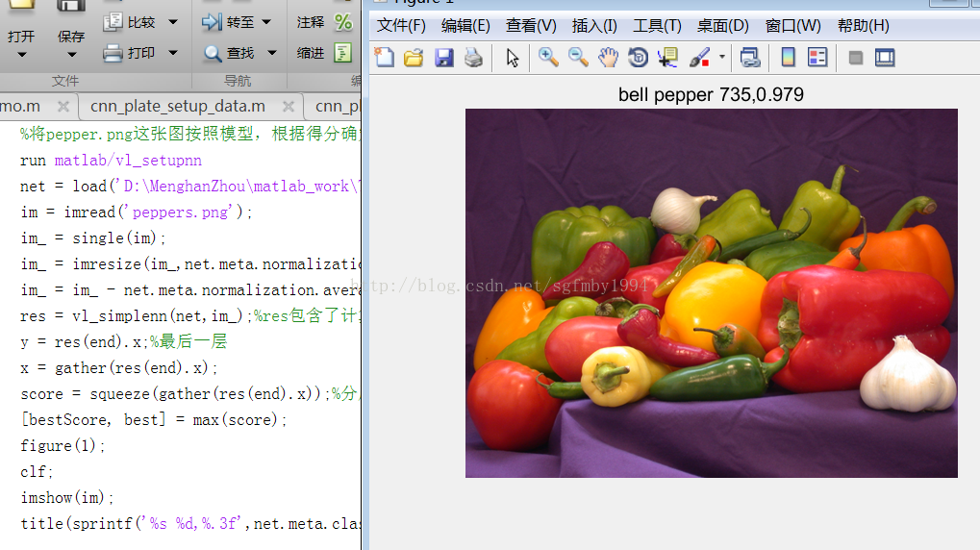The image size is (980, 550).
Task: Select the Pan hand tool
Action: [x=608, y=58]
